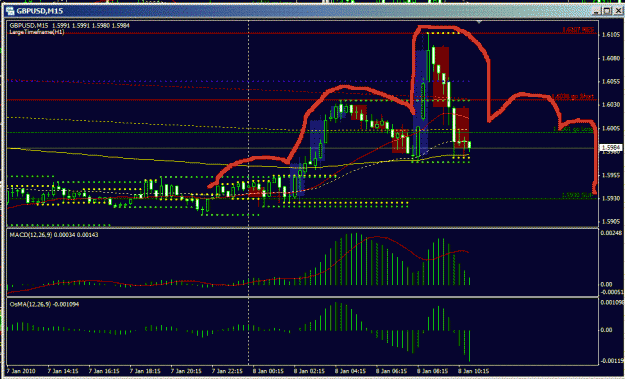Click the 7 Jan 18:15 time label
This screenshot has width=625, height=379.
(x=145, y=371)
